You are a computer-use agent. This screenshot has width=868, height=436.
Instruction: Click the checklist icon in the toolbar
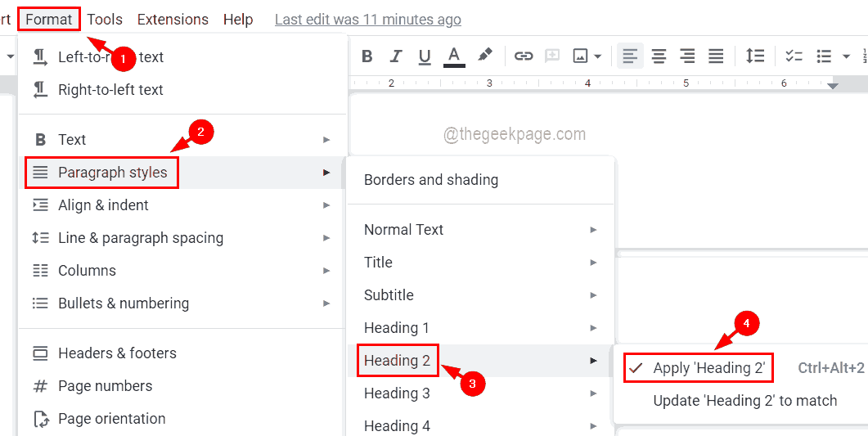click(x=794, y=56)
